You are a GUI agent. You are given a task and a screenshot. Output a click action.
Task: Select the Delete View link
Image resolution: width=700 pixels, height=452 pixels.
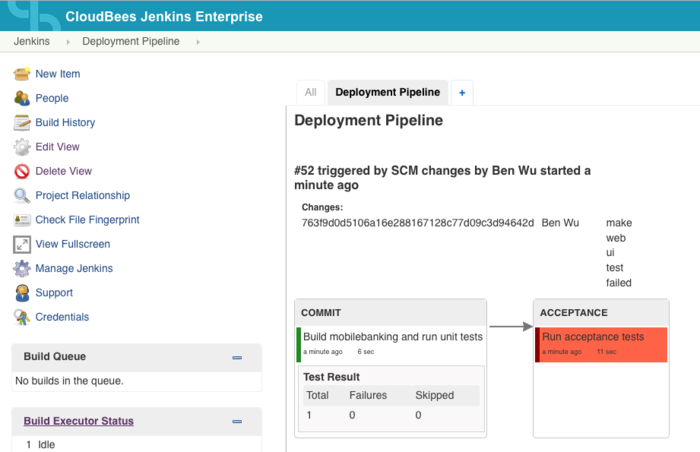point(63,171)
